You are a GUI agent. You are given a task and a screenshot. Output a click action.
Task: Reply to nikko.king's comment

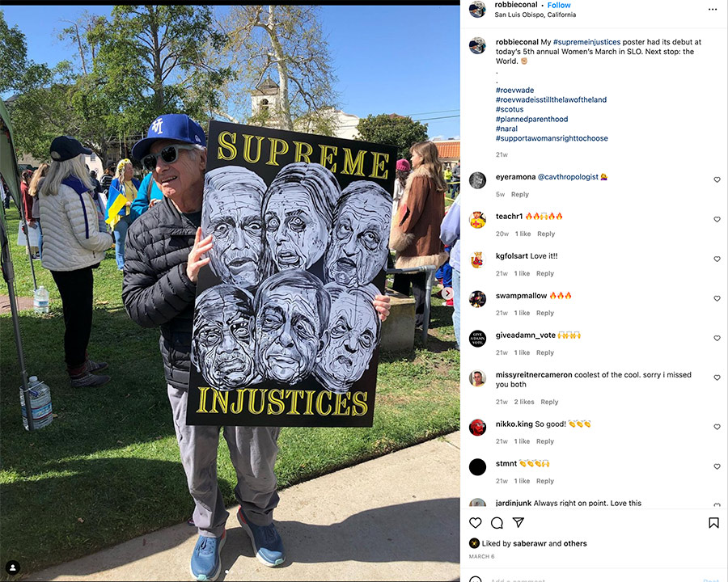[x=545, y=441]
